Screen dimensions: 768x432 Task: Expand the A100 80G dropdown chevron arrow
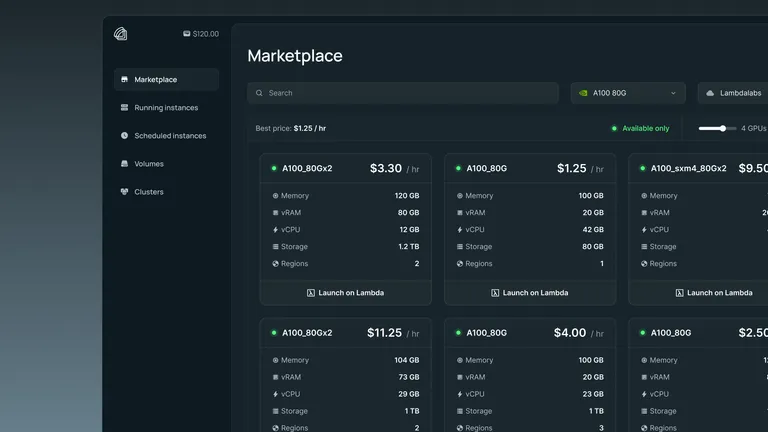coord(673,93)
